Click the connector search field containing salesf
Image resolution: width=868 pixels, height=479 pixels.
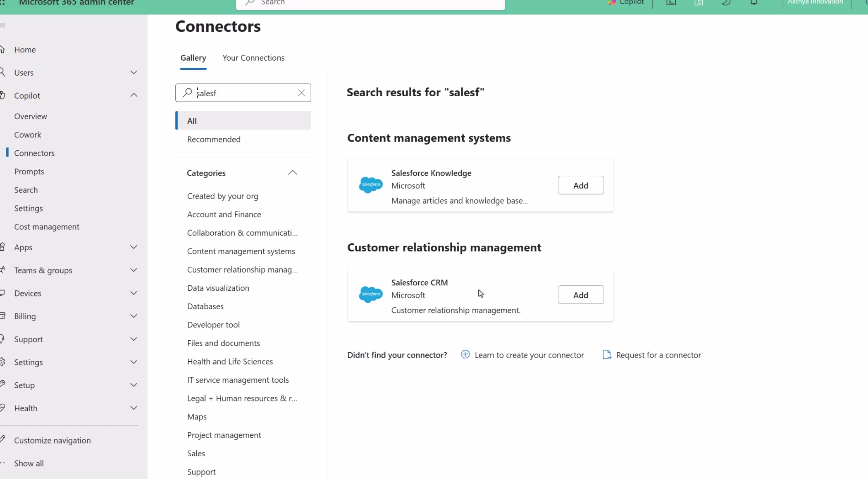243,93
